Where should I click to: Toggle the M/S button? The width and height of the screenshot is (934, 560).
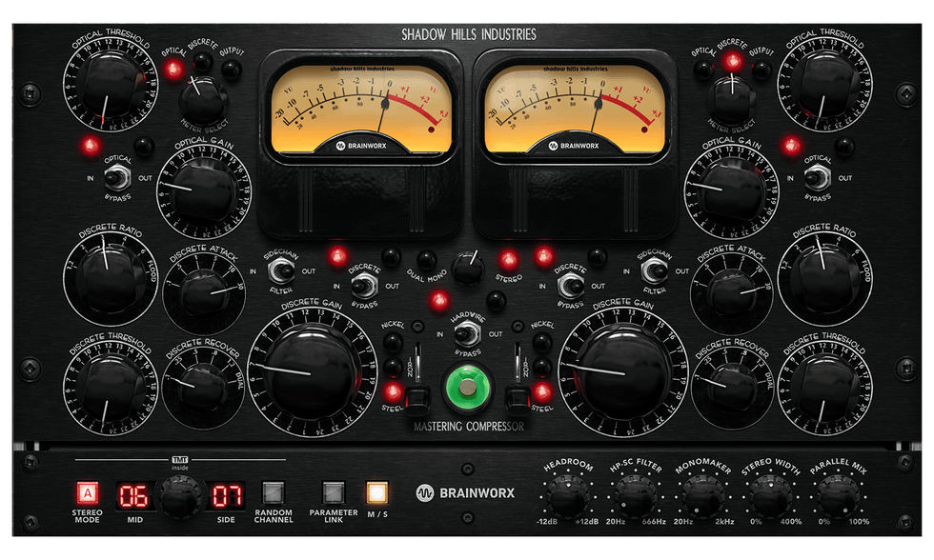pyautogui.click(x=377, y=493)
